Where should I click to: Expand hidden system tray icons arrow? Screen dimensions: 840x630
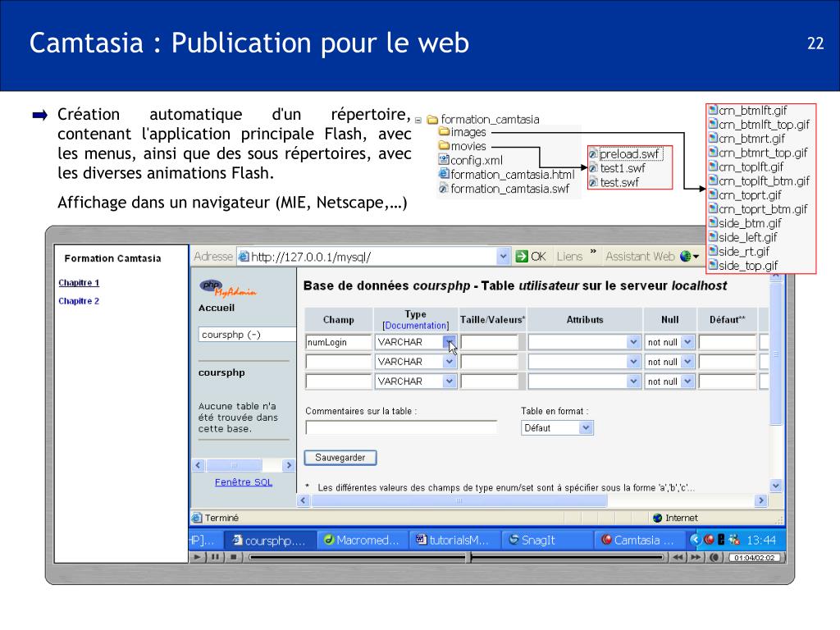coord(696,540)
